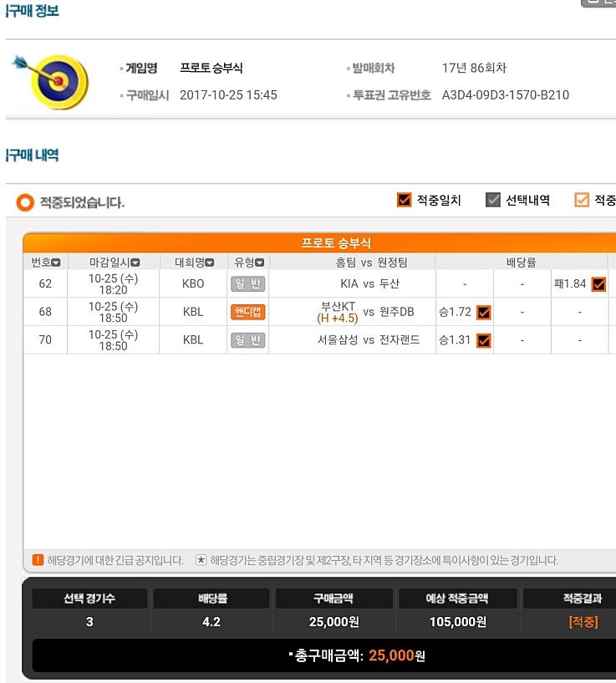Click the 4.2 total odds value
Screen dimensions: 616x683
pyautogui.click(x=211, y=622)
